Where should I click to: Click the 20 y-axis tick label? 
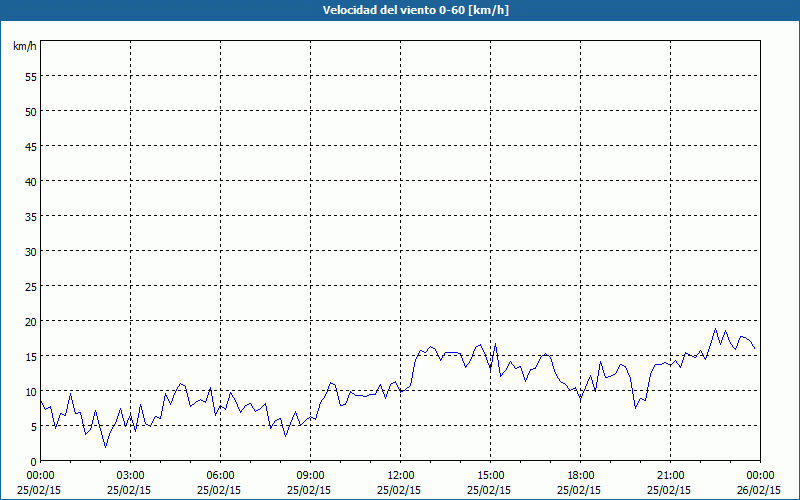pyautogui.click(x=30, y=321)
